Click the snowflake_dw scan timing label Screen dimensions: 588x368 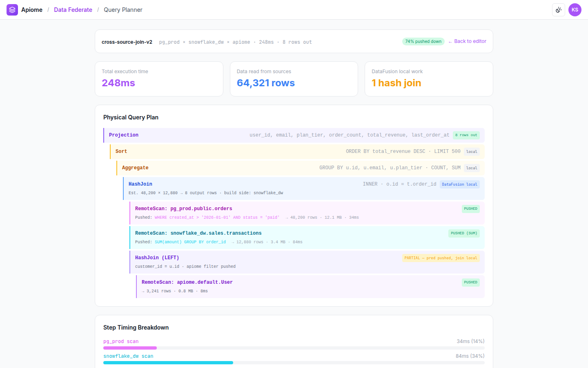point(128,356)
